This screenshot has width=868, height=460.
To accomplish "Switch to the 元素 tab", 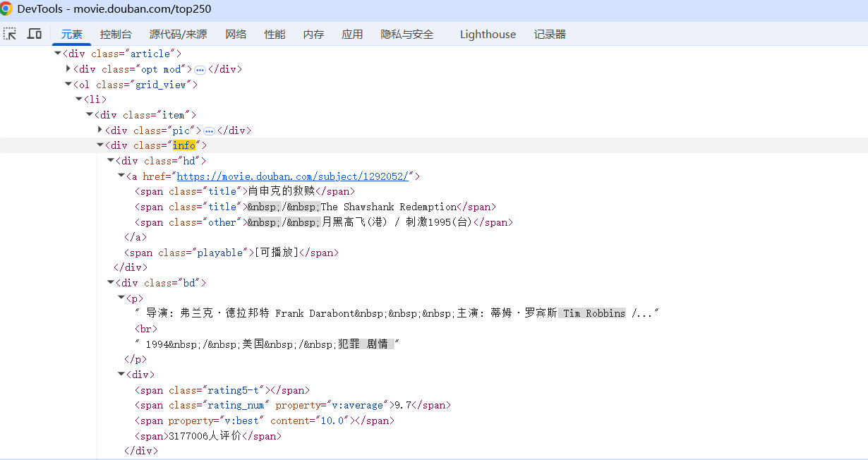I will (x=71, y=35).
